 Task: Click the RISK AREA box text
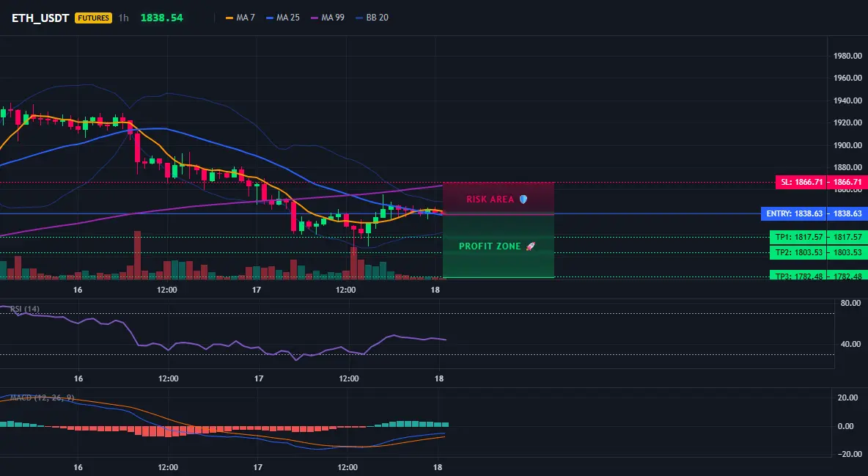click(490, 199)
